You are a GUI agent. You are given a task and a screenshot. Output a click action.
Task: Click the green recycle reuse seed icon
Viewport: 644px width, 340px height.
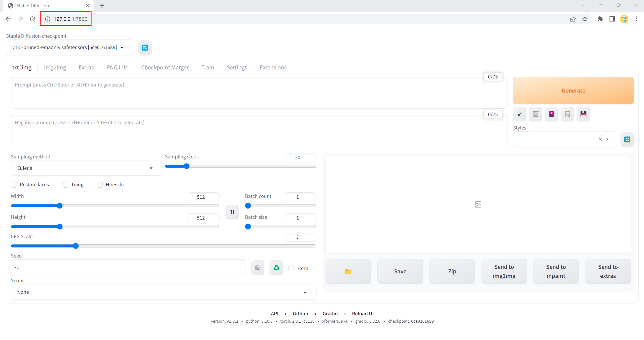point(276,268)
